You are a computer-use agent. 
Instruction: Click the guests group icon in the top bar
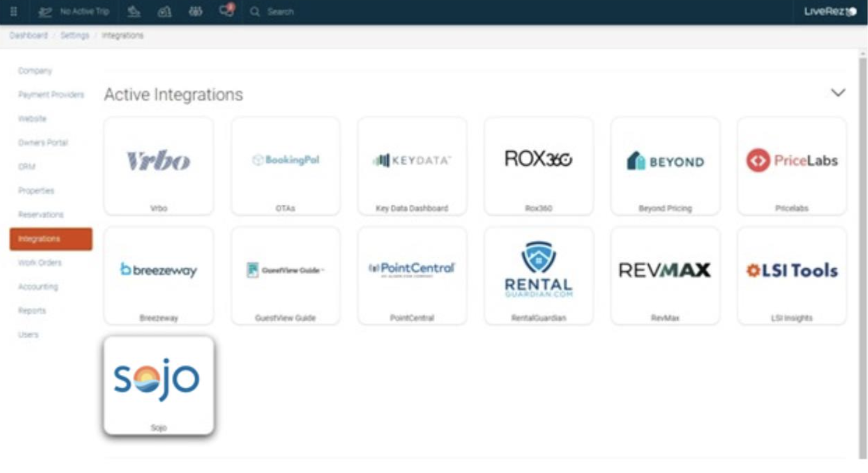[x=195, y=11]
